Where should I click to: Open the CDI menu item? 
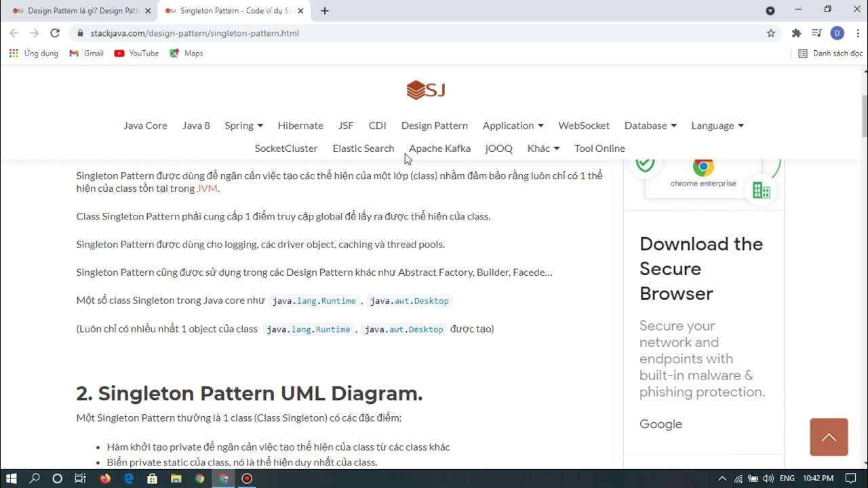(x=377, y=125)
